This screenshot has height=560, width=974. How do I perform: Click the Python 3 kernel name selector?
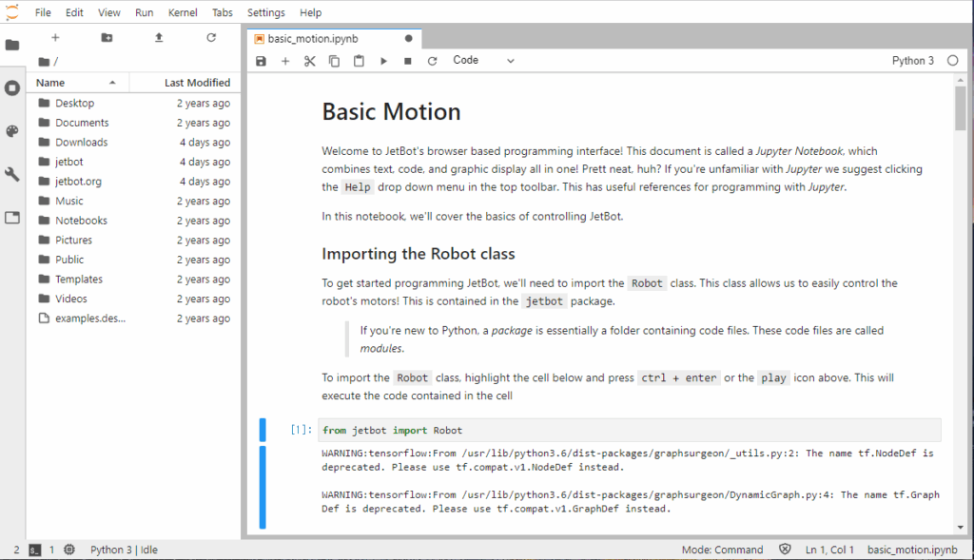pyautogui.click(x=912, y=61)
